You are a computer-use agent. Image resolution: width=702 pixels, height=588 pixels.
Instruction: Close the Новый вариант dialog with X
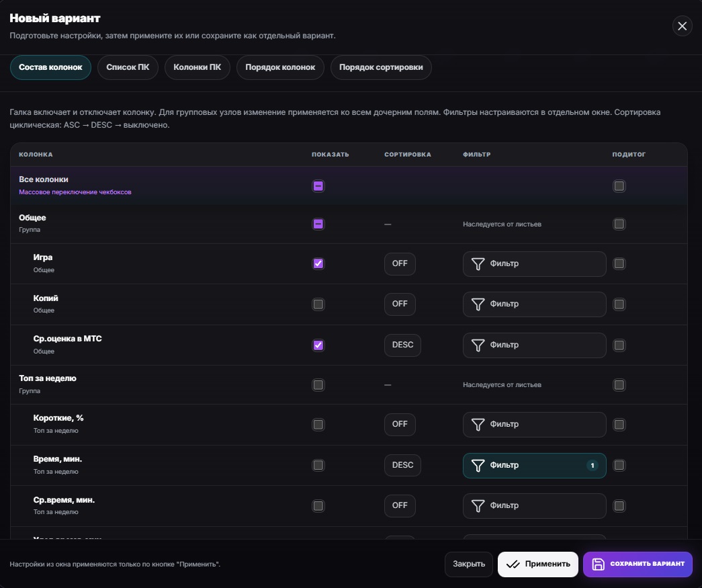pos(682,26)
